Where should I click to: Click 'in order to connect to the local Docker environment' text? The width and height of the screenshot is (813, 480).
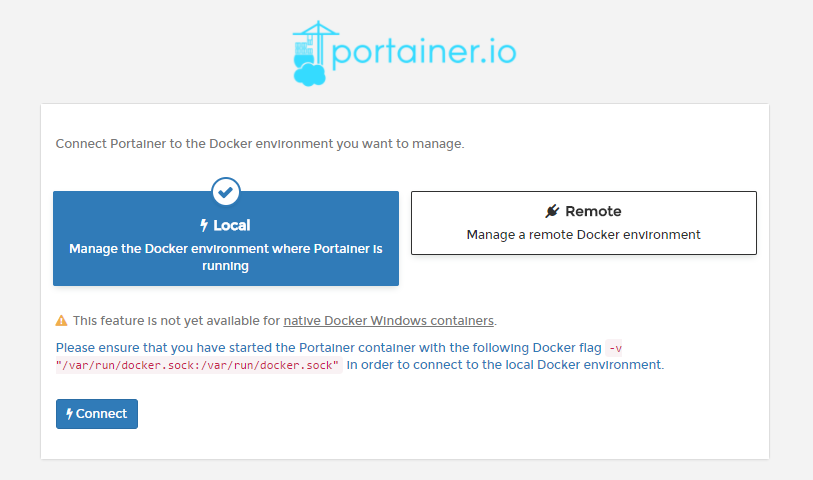coord(505,365)
